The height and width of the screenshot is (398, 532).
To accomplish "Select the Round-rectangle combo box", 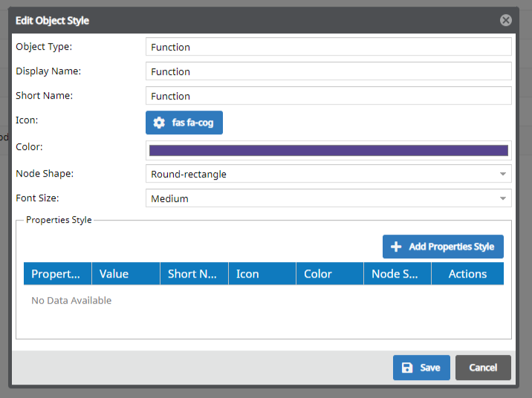I will 328,174.
